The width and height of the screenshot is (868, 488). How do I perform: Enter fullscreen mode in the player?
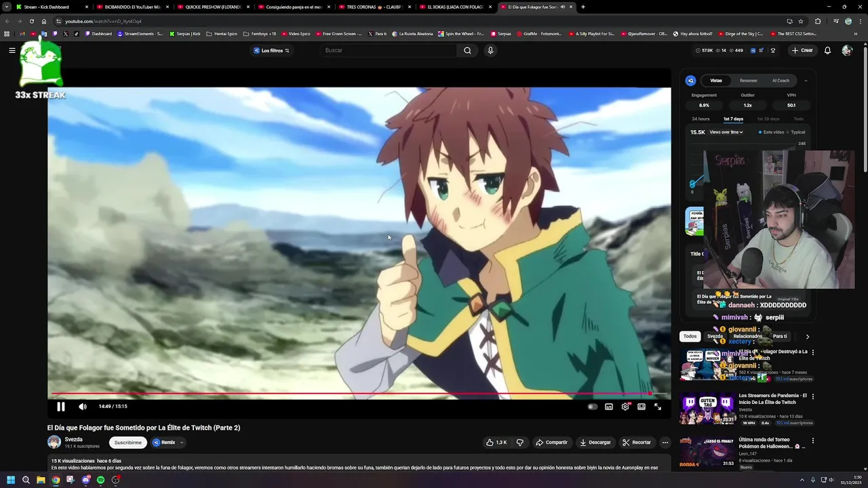(x=658, y=407)
